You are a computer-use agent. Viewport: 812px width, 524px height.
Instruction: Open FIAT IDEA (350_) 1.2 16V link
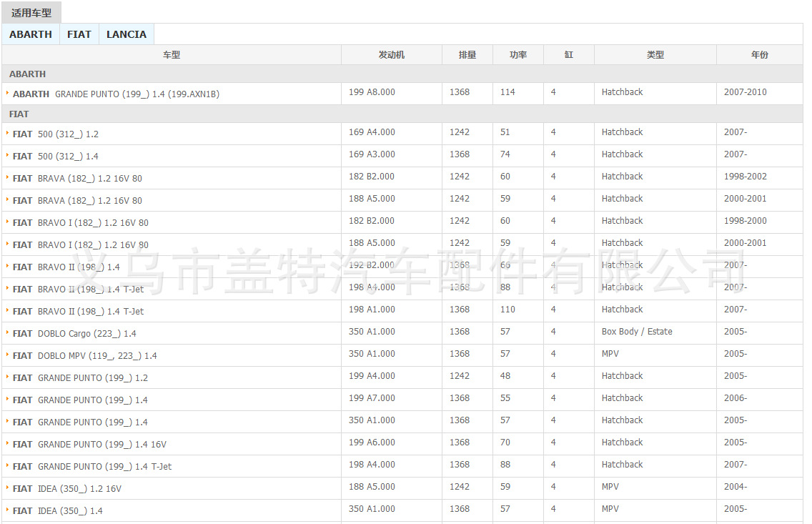click(x=66, y=489)
